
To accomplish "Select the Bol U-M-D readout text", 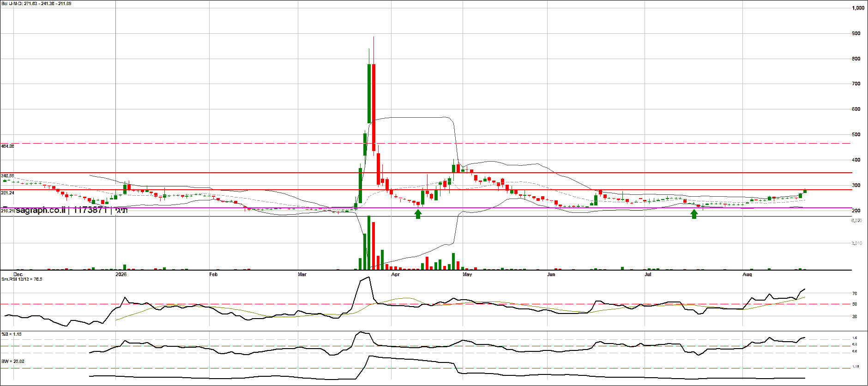I will tap(36, 4).
